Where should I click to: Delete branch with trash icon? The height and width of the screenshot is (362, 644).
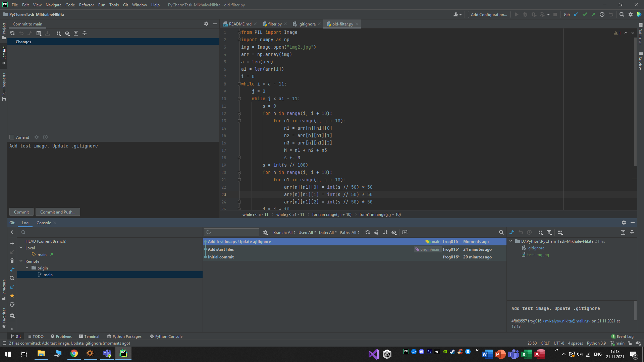click(x=12, y=261)
